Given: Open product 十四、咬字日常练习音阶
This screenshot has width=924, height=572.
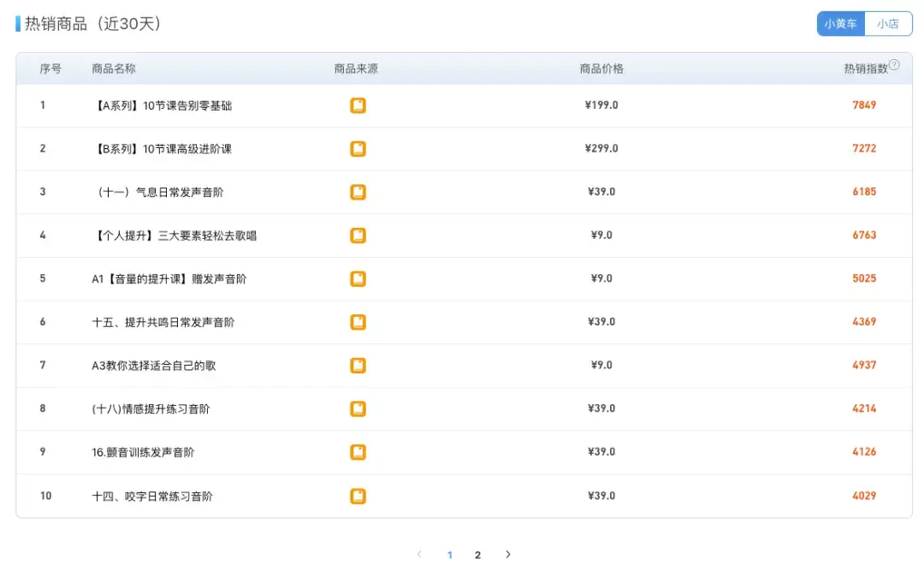Looking at the screenshot, I should (x=152, y=496).
